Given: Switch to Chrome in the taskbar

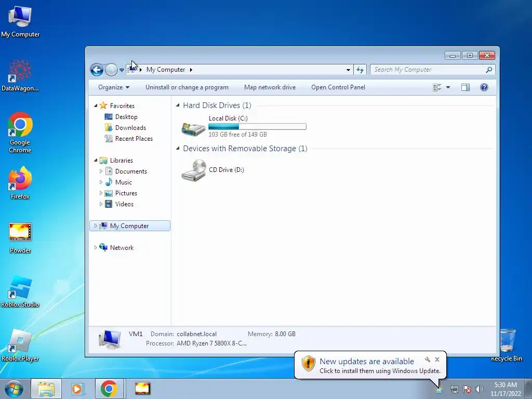Looking at the screenshot, I should click(x=109, y=389).
